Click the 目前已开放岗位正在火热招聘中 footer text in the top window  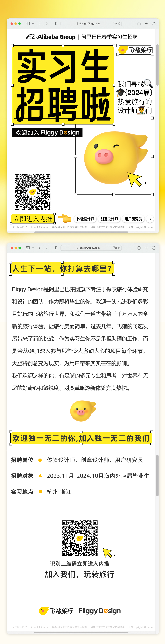coord(108,227)
